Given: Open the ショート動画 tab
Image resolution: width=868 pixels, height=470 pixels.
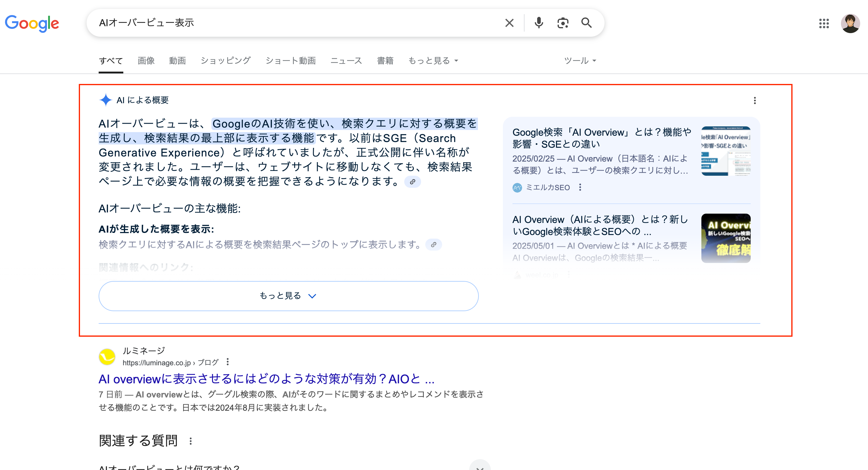Looking at the screenshot, I should 291,61.
